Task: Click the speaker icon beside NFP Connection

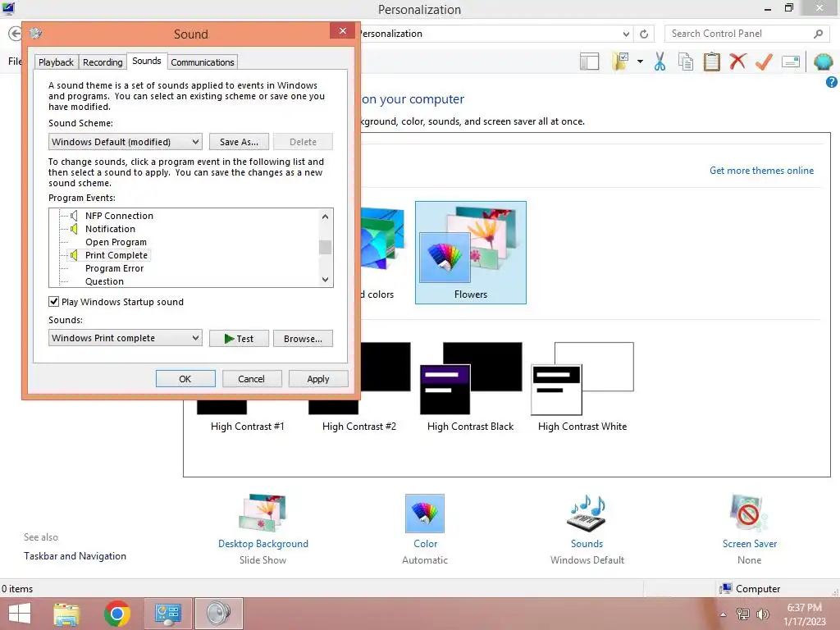Action: [74, 216]
